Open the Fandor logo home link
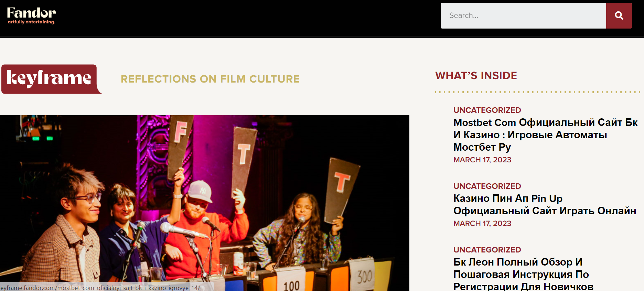This screenshot has width=644, height=291. 31,15
